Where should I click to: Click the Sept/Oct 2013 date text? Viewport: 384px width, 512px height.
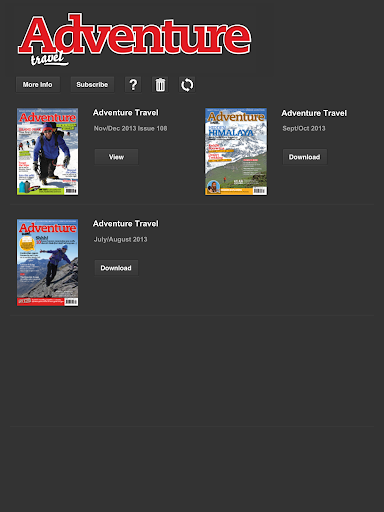click(304, 128)
